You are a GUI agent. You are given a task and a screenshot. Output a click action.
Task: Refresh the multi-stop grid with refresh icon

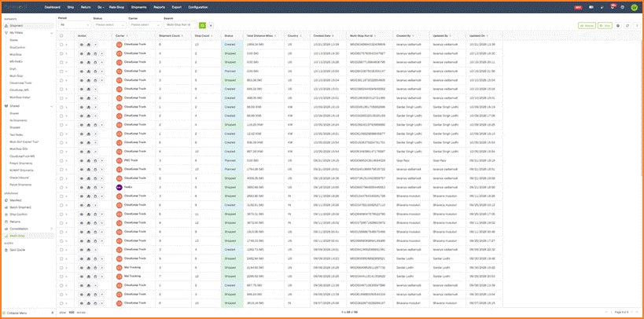[x=627, y=25]
